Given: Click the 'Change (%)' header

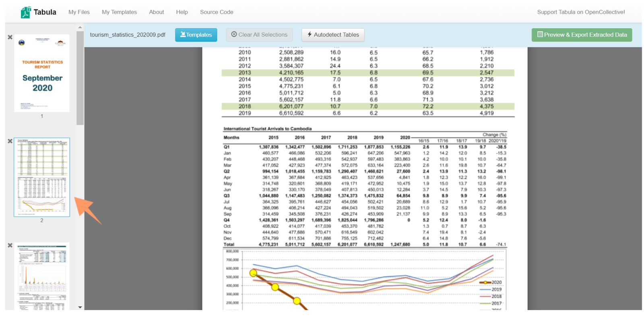Looking at the screenshot, I should [x=494, y=135].
